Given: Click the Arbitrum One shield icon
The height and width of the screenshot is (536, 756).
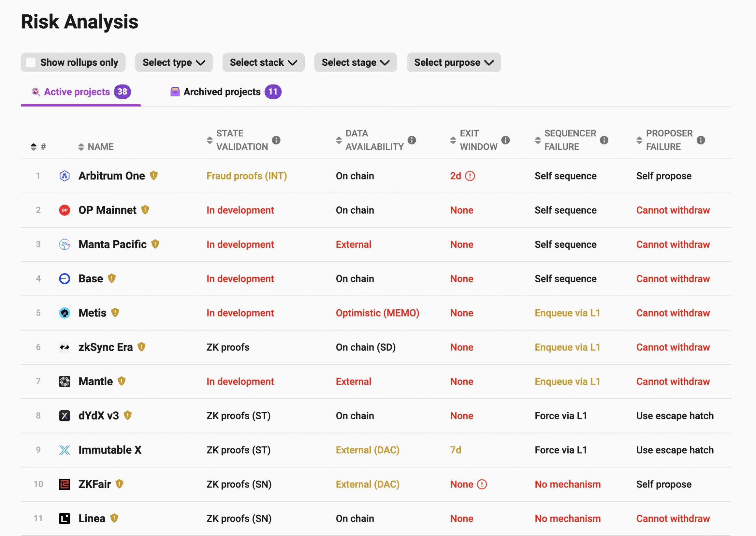Looking at the screenshot, I should point(153,175).
